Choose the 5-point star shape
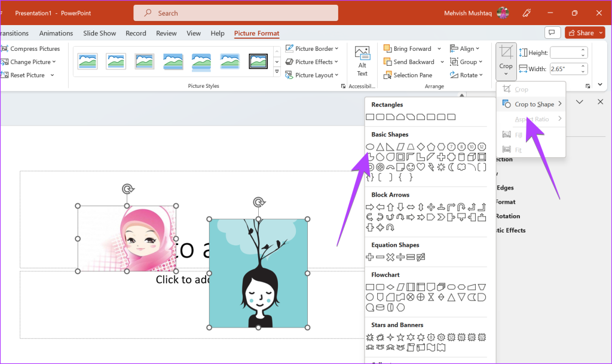612x364 pixels. (400, 337)
